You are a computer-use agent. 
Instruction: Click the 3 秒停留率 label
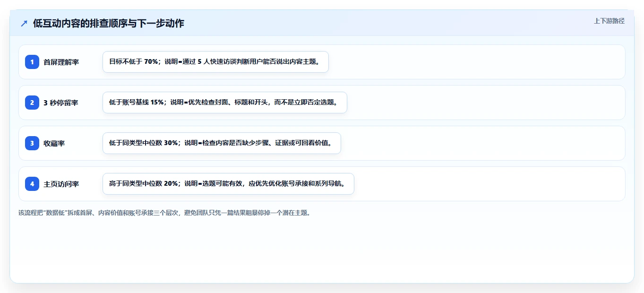pyautogui.click(x=61, y=103)
